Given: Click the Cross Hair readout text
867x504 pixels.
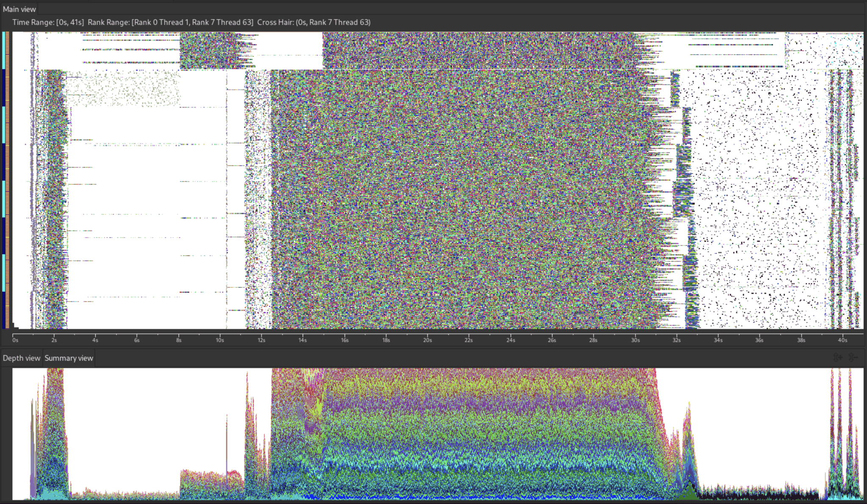Looking at the screenshot, I should click(x=314, y=22).
